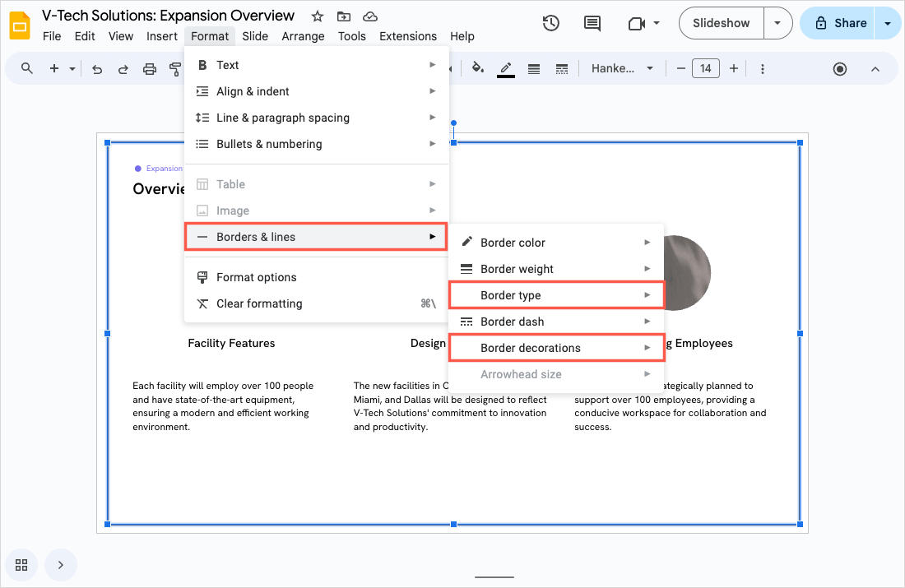Activate the paint format tool
The width and height of the screenshot is (905, 588).
[x=175, y=69]
